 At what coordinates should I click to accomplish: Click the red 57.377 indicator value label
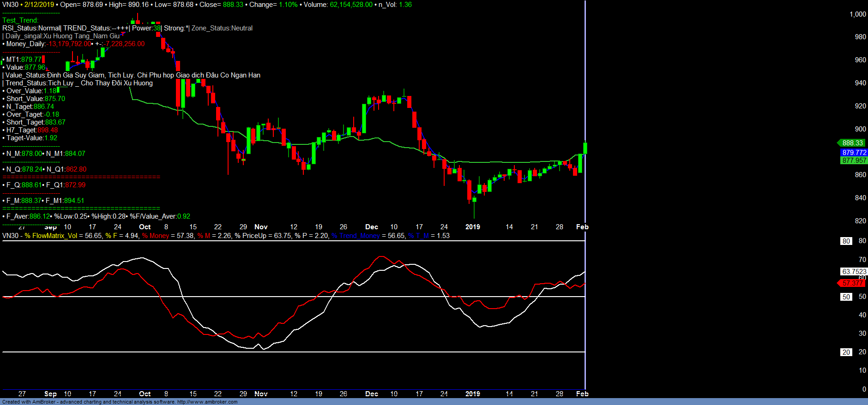coord(852,283)
